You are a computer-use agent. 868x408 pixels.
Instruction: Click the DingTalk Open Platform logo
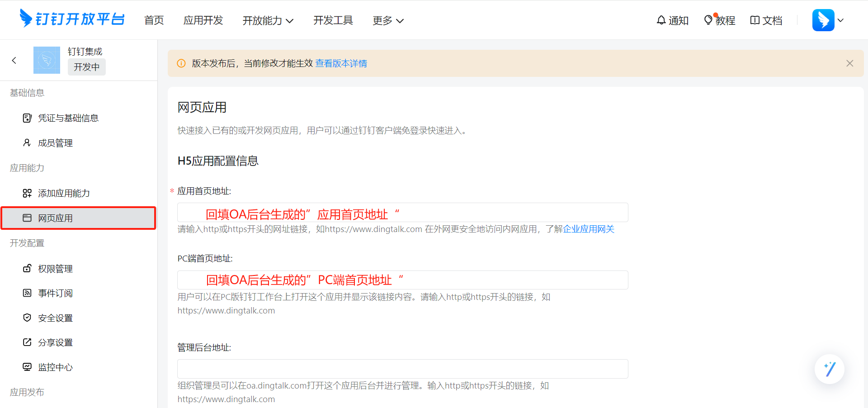[72, 19]
